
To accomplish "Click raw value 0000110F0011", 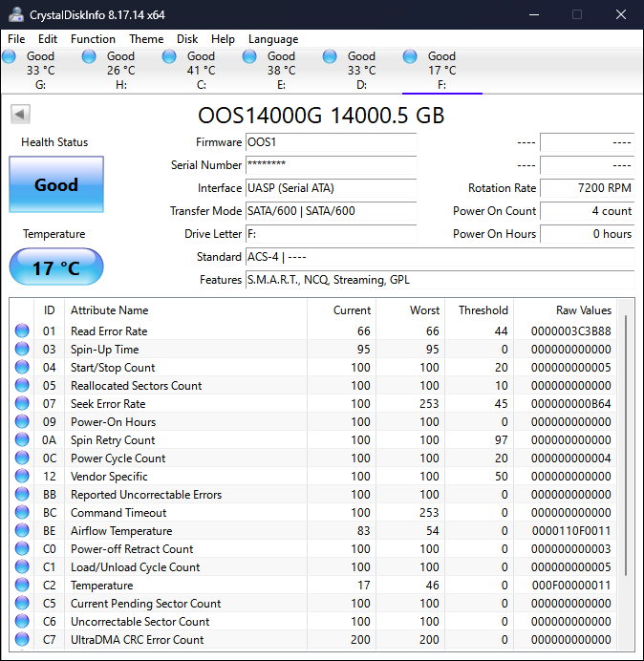I will point(571,530).
